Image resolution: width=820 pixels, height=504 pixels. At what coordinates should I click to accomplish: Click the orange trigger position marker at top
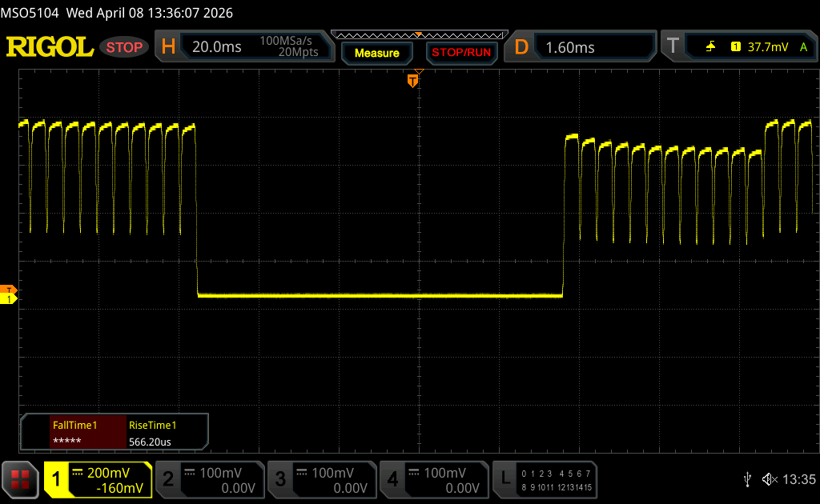coord(413,80)
